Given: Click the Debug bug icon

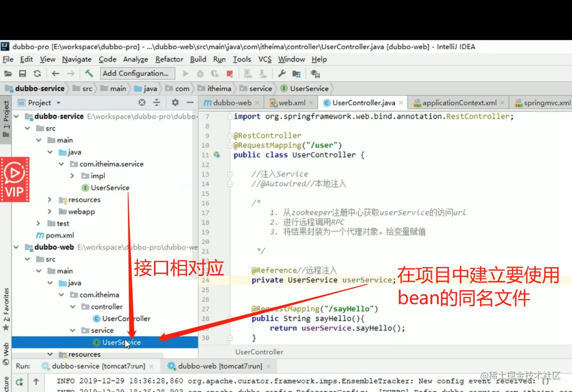Looking at the screenshot, I should tap(200, 74).
